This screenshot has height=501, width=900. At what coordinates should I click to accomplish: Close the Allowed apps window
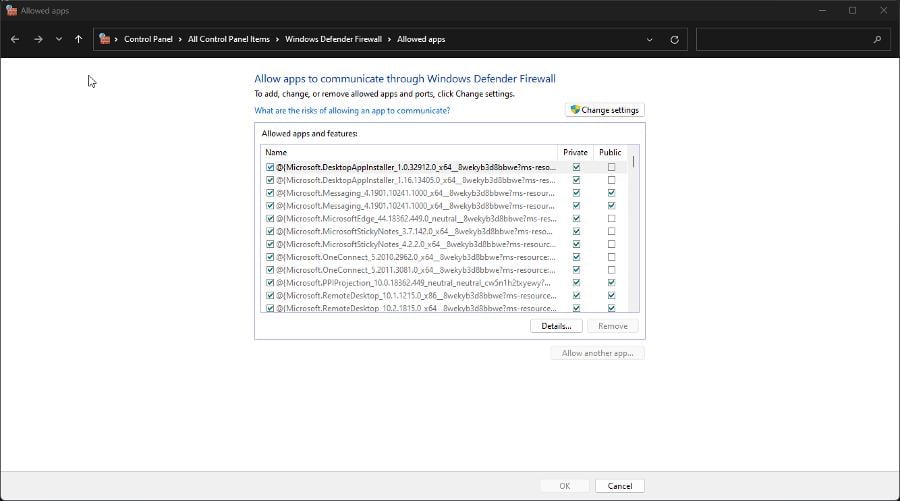(x=883, y=10)
